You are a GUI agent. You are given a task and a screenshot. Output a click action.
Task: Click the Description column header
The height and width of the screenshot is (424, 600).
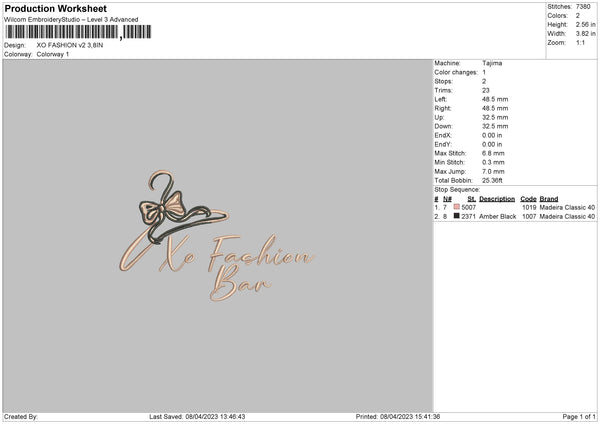pyautogui.click(x=497, y=199)
